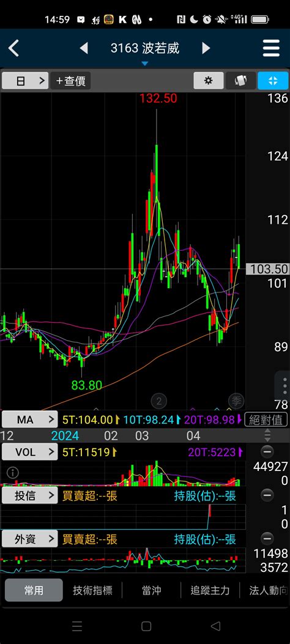Viewport: 290px width, 644px height.
Task: Tap the rotate screen icon
Action: pyautogui.click(x=240, y=81)
